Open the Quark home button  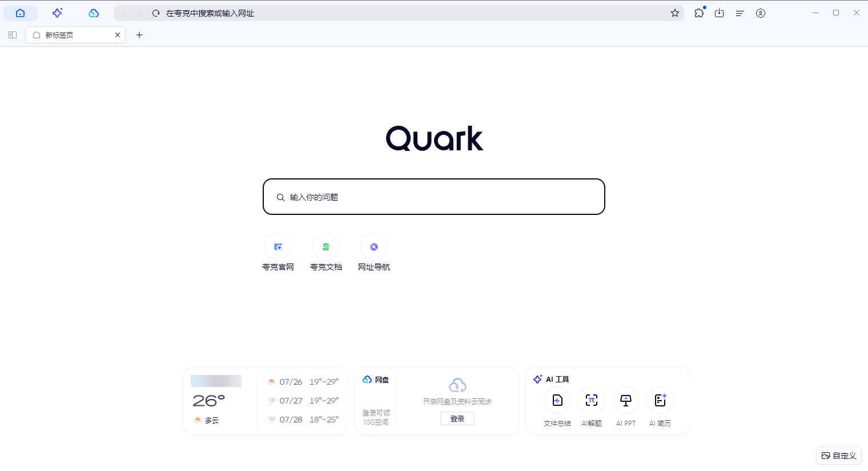coord(21,13)
